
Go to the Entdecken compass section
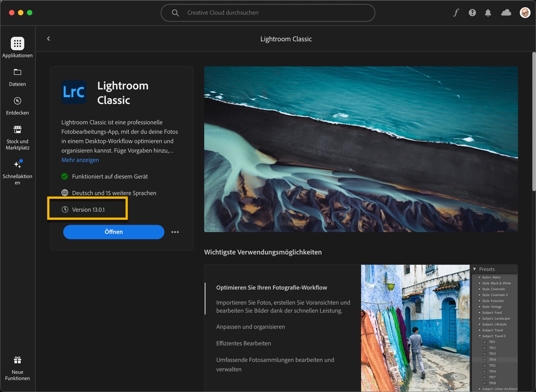click(17, 106)
